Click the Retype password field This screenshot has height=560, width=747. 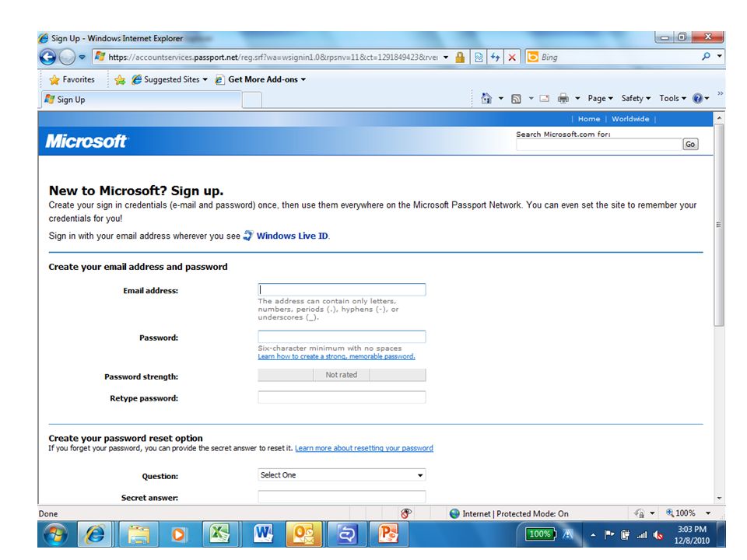click(342, 397)
